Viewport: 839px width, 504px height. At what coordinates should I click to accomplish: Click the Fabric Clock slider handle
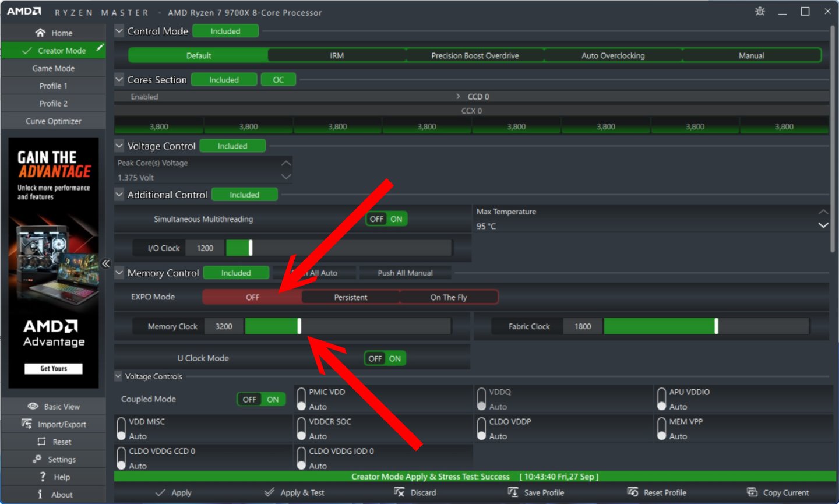point(716,326)
